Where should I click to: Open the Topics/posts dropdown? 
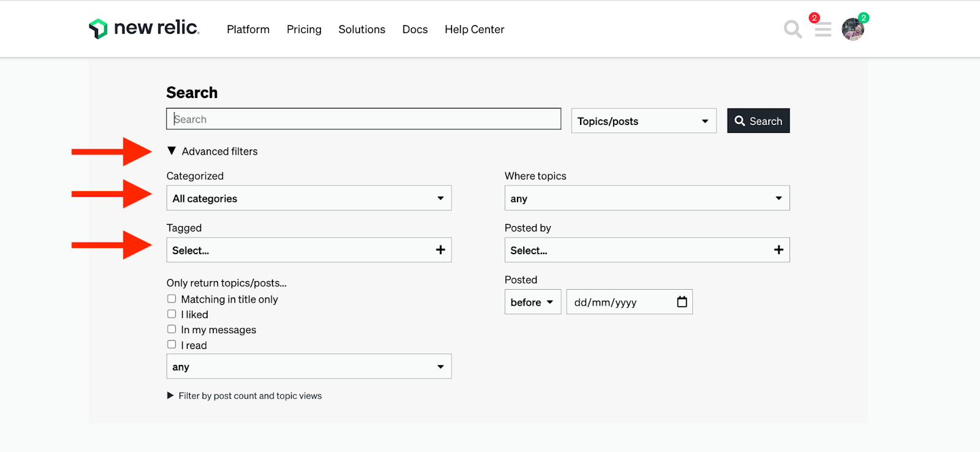click(644, 121)
